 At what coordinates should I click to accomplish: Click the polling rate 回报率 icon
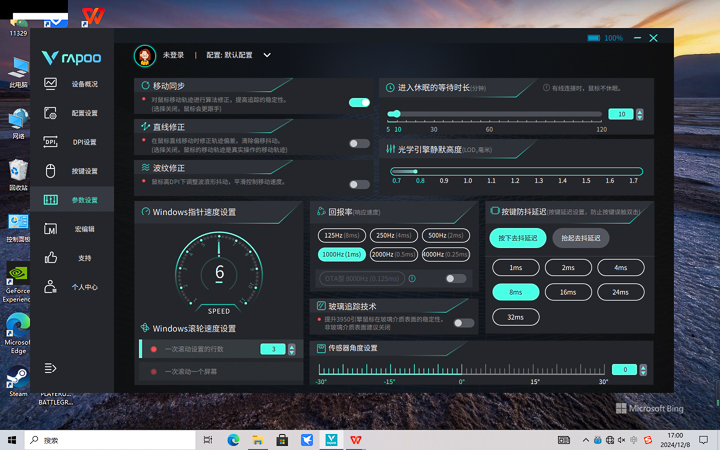pyautogui.click(x=321, y=212)
